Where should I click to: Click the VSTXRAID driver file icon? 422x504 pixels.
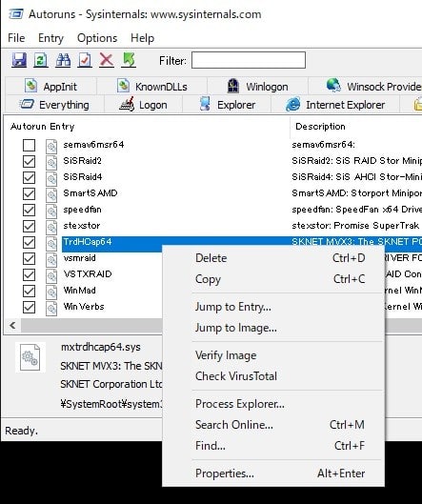(x=51, y=275)
